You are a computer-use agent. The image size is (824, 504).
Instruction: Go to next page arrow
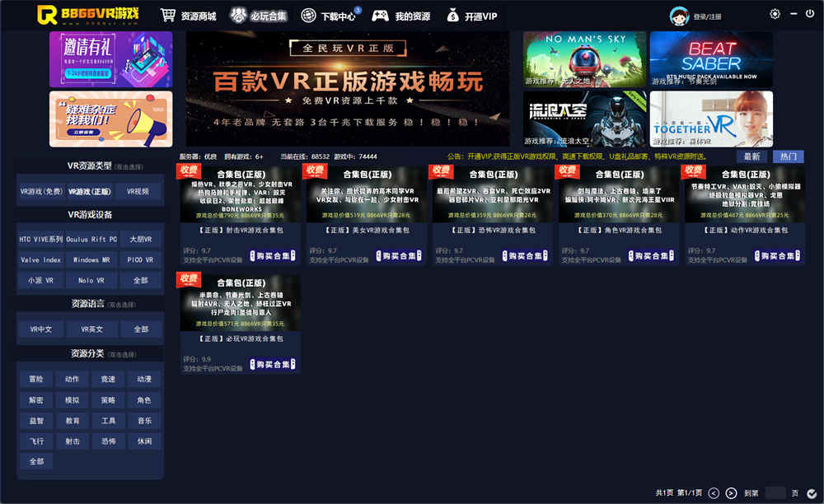tap(731, 493)
